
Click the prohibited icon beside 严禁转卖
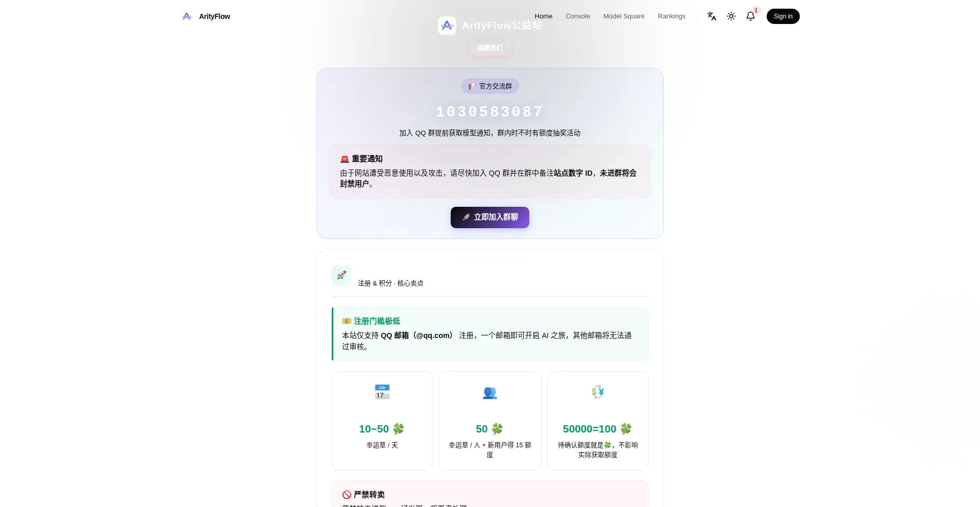(347, 495)
